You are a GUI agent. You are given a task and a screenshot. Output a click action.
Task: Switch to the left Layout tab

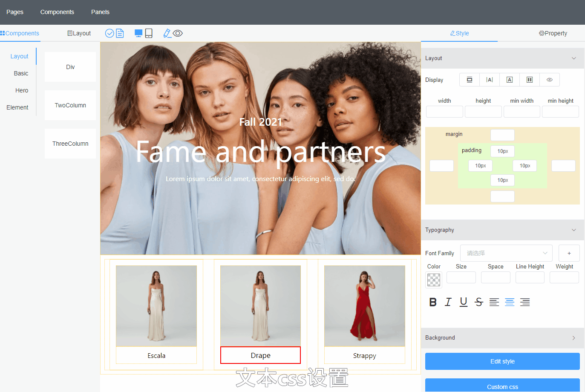[x=79, y=33]
